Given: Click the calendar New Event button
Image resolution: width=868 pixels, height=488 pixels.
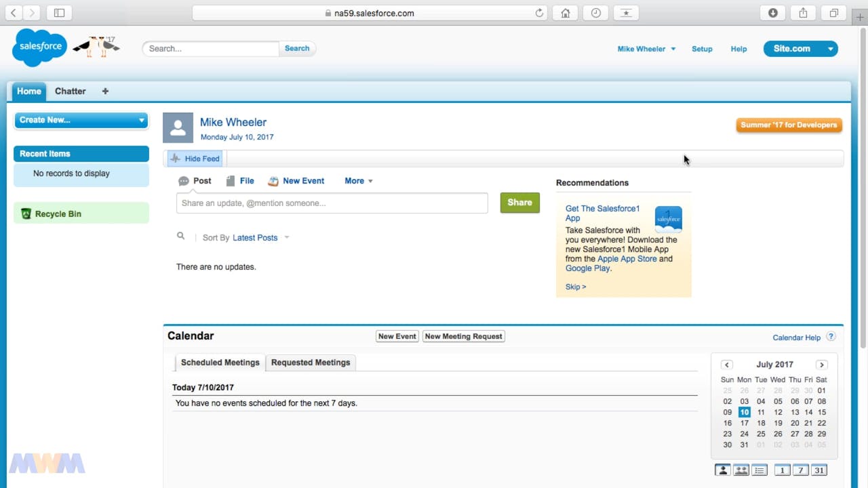Looking at the screenshot, I should (x=397, y=336).
